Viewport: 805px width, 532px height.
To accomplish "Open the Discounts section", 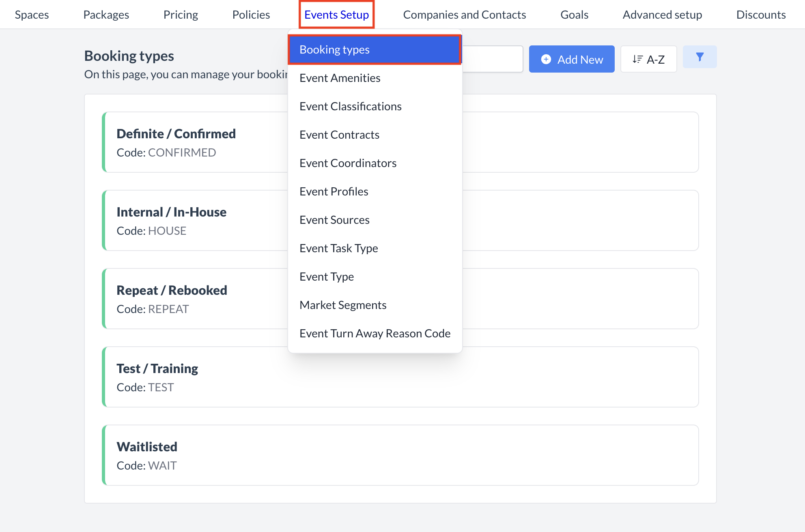I will click(761, 14).
